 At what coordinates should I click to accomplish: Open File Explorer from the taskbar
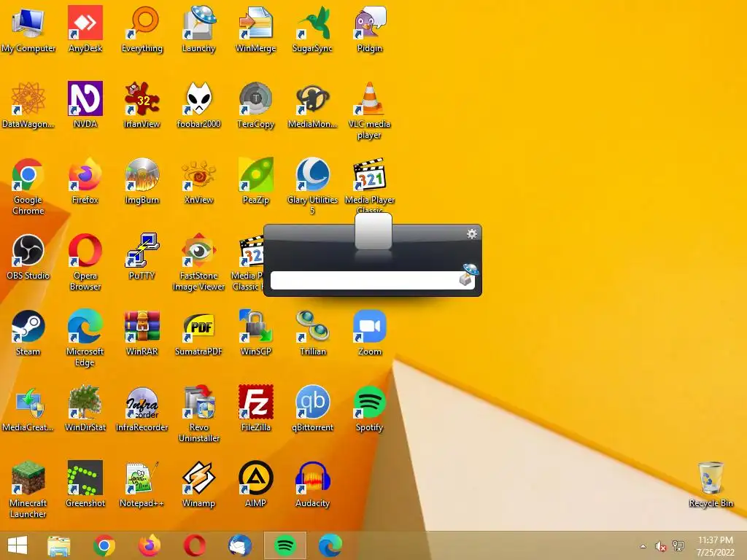(59, 545)
